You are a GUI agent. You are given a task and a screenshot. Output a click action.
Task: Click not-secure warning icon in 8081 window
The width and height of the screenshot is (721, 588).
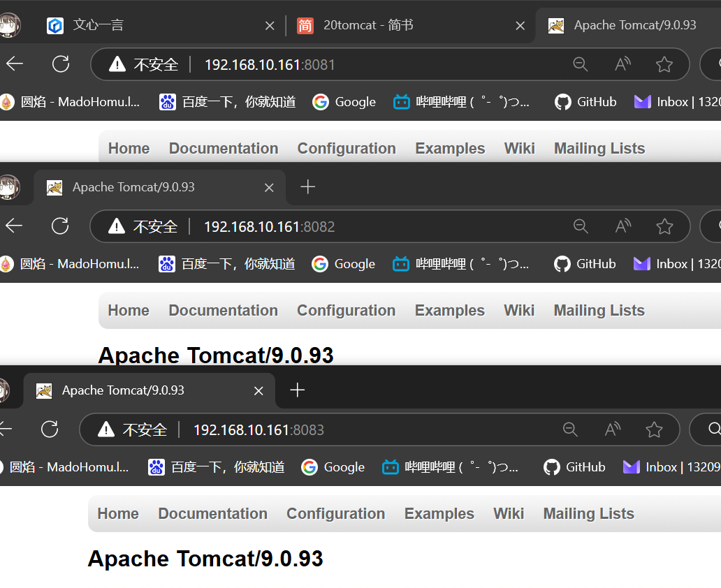(x=117, y=64)
